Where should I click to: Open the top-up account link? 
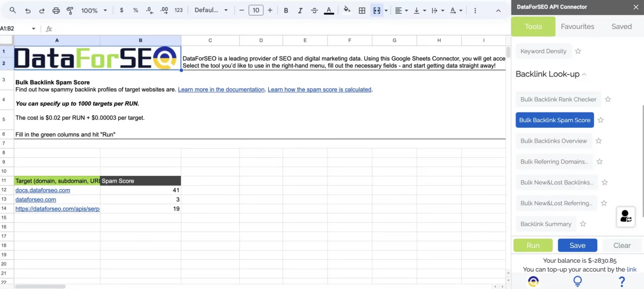click(632, 269)
